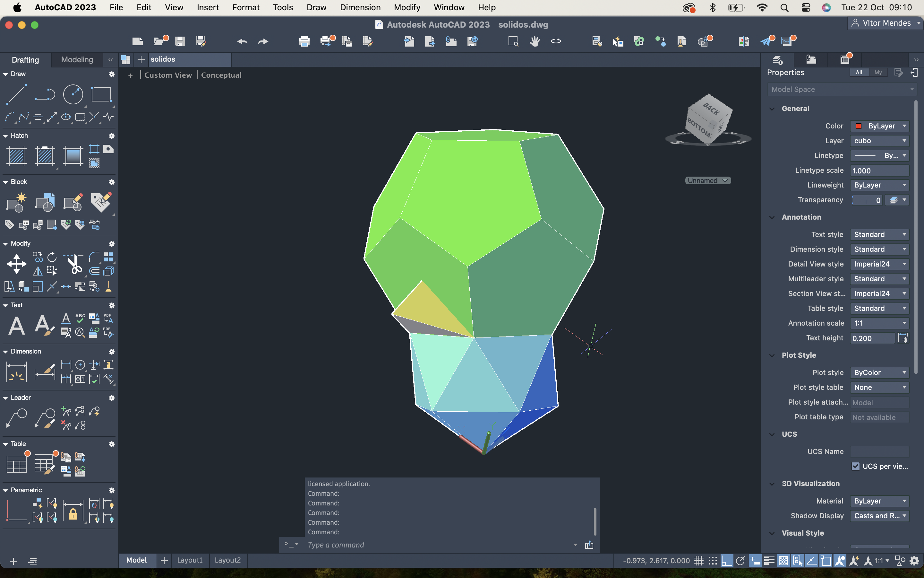
Task: Select the Multiline Text tool
Action: (16, 326)
